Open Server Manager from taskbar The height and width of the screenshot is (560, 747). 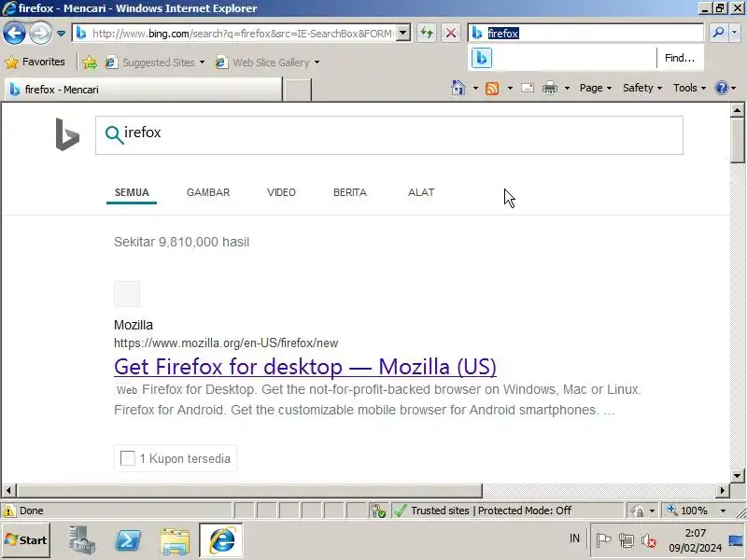point(81,540)
